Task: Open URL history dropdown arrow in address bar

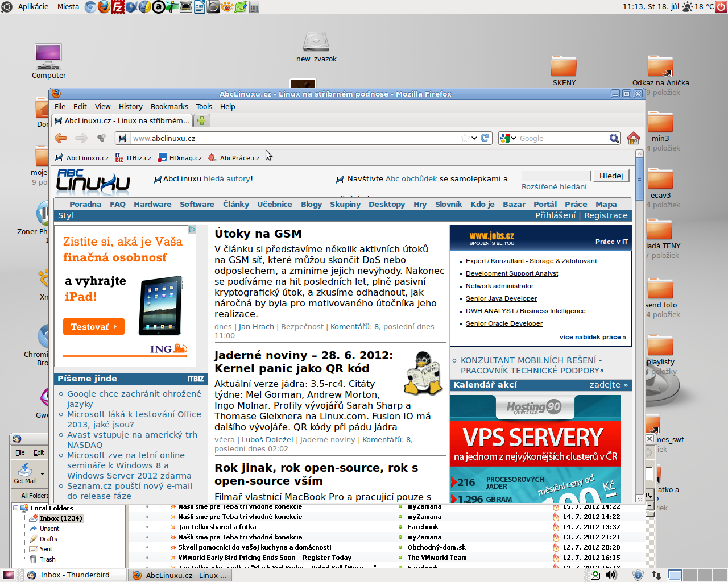Action: (474, 138)
